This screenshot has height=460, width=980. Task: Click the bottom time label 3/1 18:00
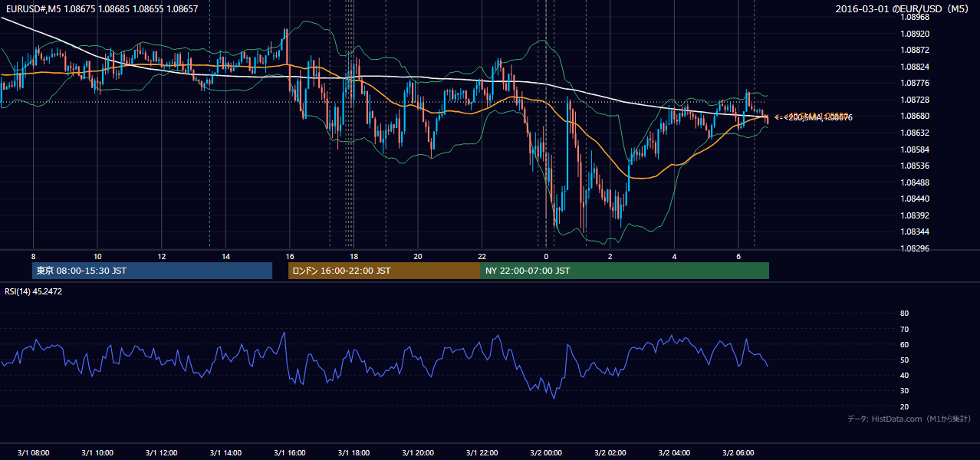point(354,452)
